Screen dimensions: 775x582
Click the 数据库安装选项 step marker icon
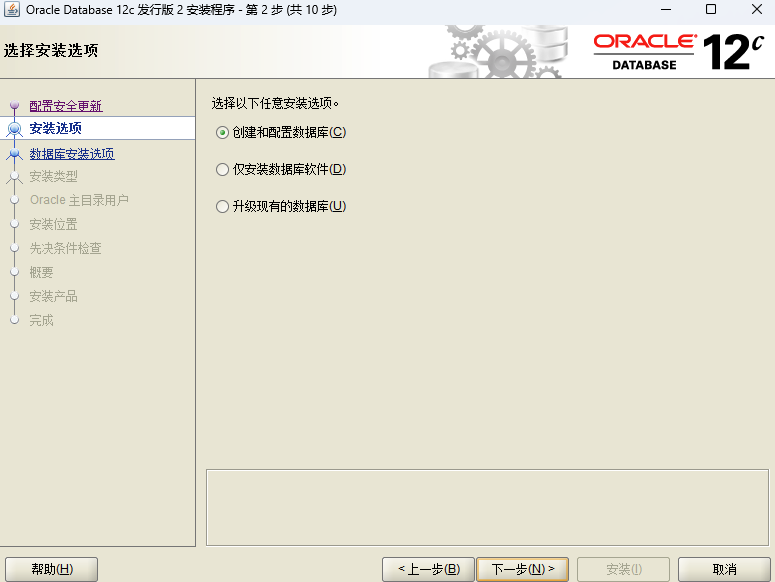pyautogui.click(x=14, y=154)
